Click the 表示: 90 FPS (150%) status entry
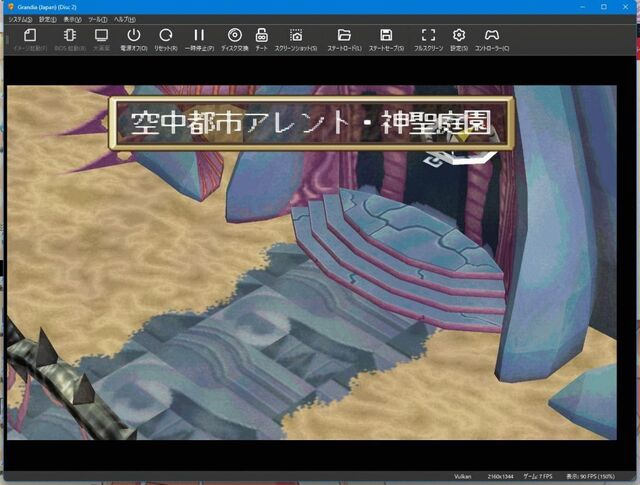The image size is (640, 485). [x=590, y=476]
